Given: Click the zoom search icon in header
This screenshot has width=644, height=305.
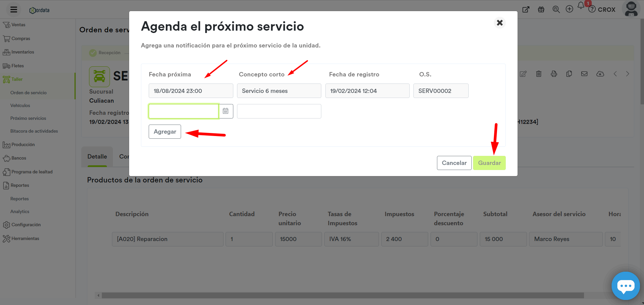Looking at the screenshot, I should (x=556, y=9).
